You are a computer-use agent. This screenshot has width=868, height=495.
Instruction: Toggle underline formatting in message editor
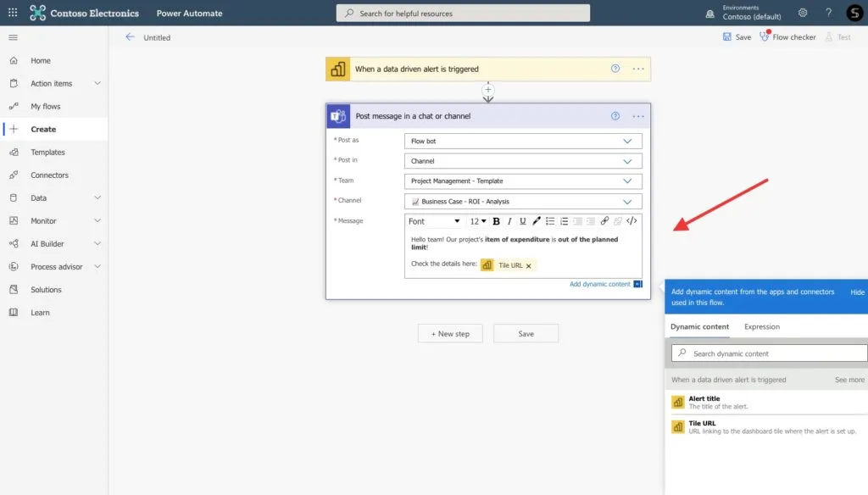click(x=522, y=221)
